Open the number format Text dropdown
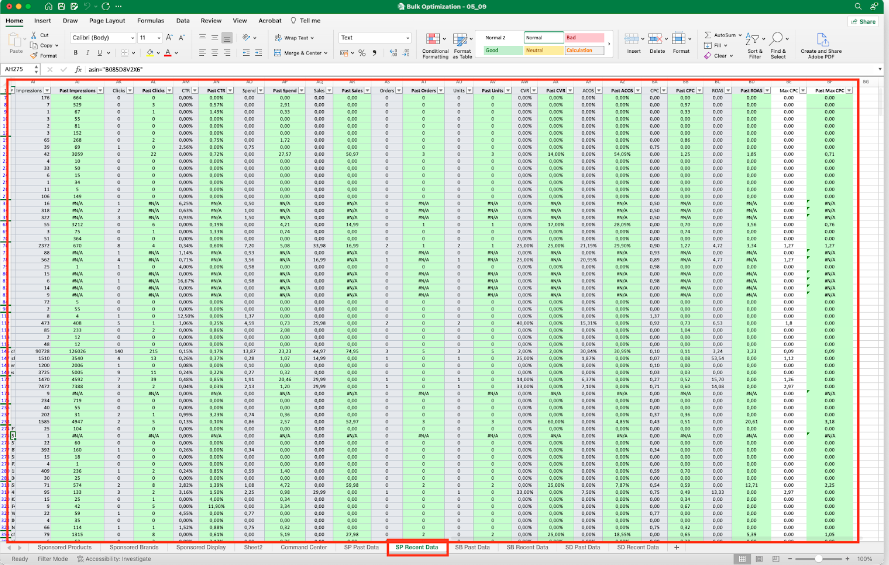The image size is (889, 565). coord(408,38)
